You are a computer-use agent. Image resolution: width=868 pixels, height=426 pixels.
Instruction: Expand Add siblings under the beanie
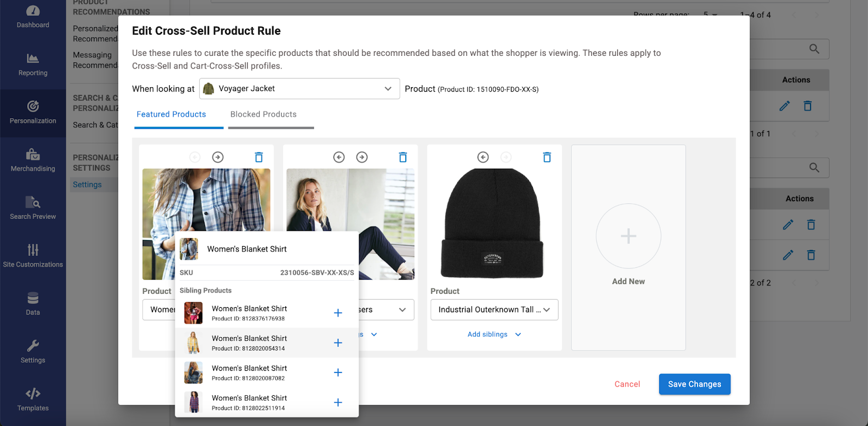tap(494, 334)
